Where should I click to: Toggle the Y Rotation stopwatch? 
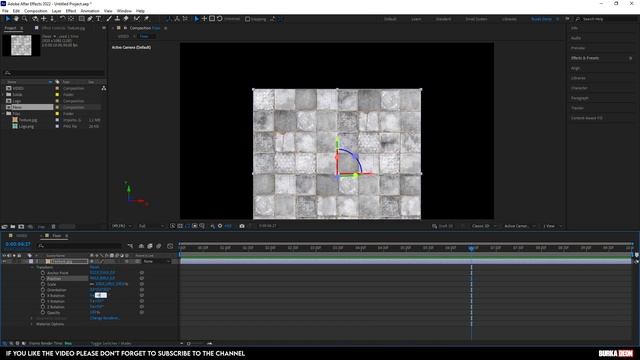coord(43,301)
